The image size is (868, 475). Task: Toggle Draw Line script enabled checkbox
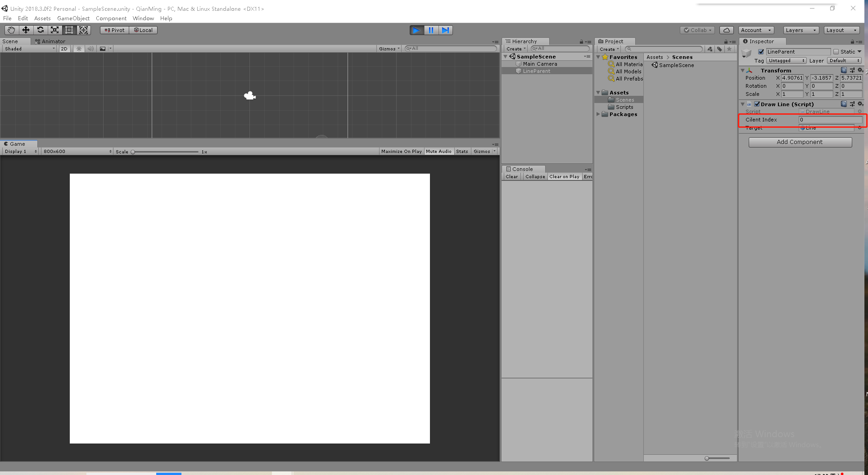(757, 104)
